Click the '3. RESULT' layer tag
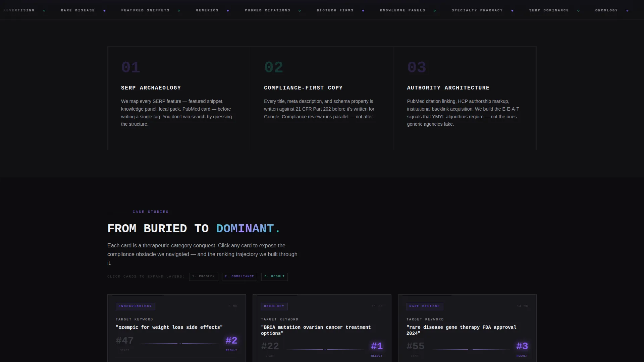Screen dimensions: 644x362 pos(274,277)
